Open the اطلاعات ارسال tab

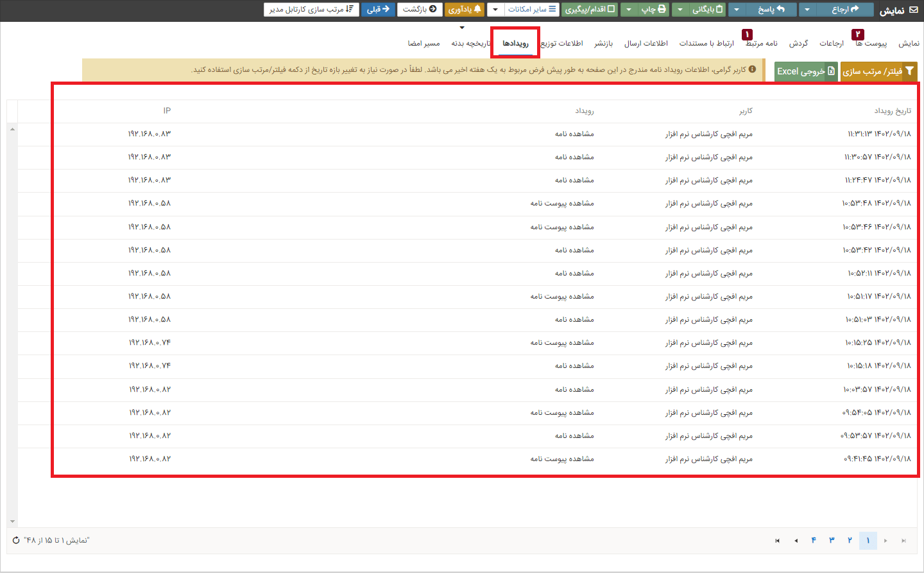pyautogui.click(x=646, y=43)
